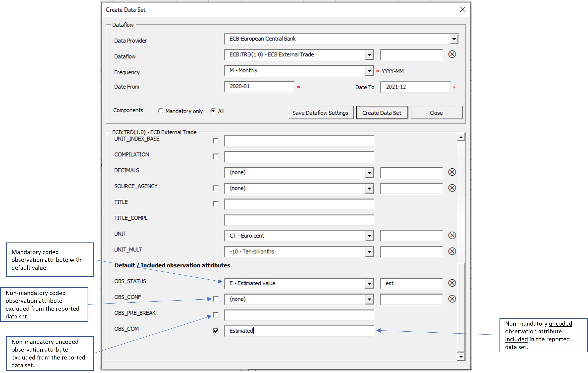The height and width of the screenshot is (373, 588).
Task: Uncheck the OBS_COM checkbox
Action: (x=216, y=331)
